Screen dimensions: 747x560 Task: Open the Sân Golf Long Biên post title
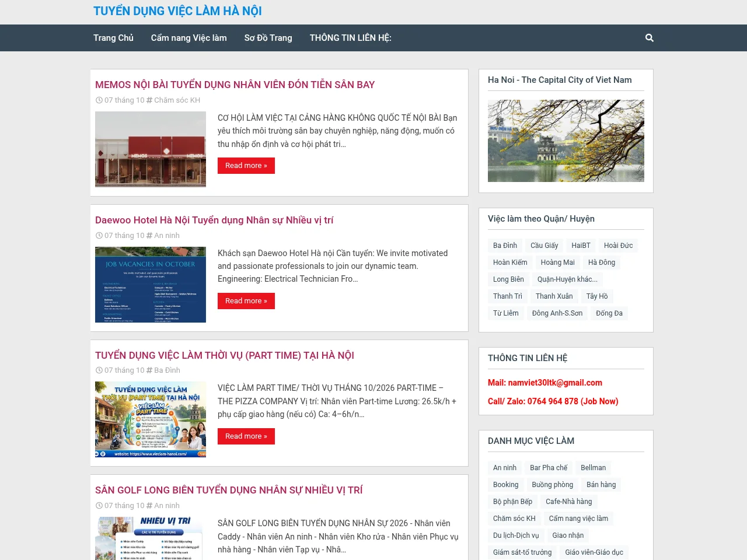(x=229, y=490)
